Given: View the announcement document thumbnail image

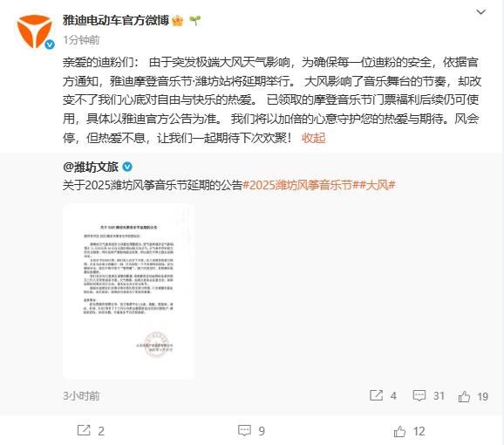Looking at the screenshot, I should coord(128,291).
